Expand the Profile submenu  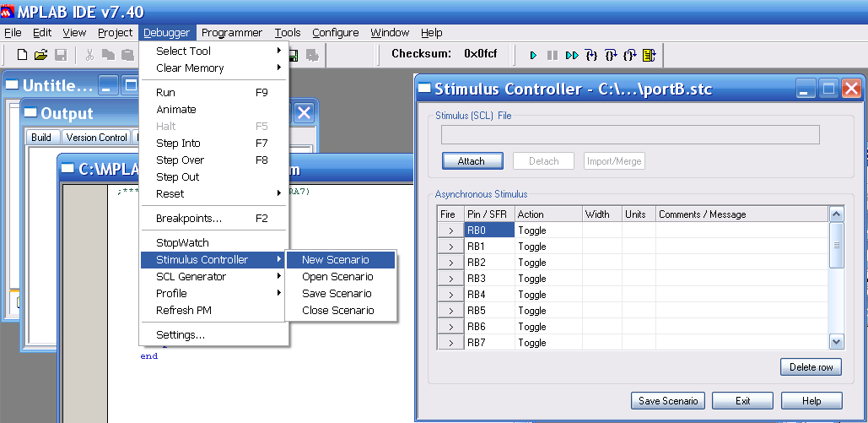click(x=213, y=293)
